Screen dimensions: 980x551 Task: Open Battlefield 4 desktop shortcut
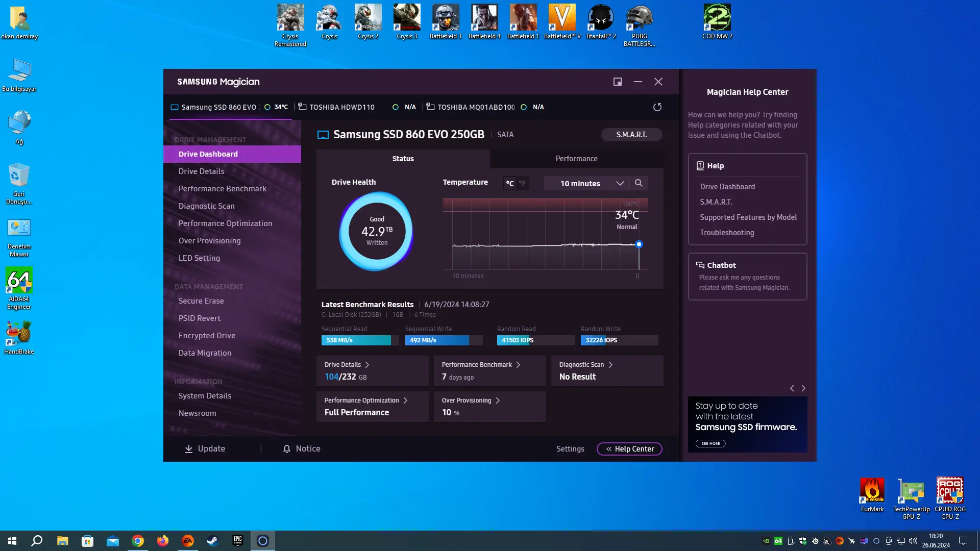[x=484, y=21]
